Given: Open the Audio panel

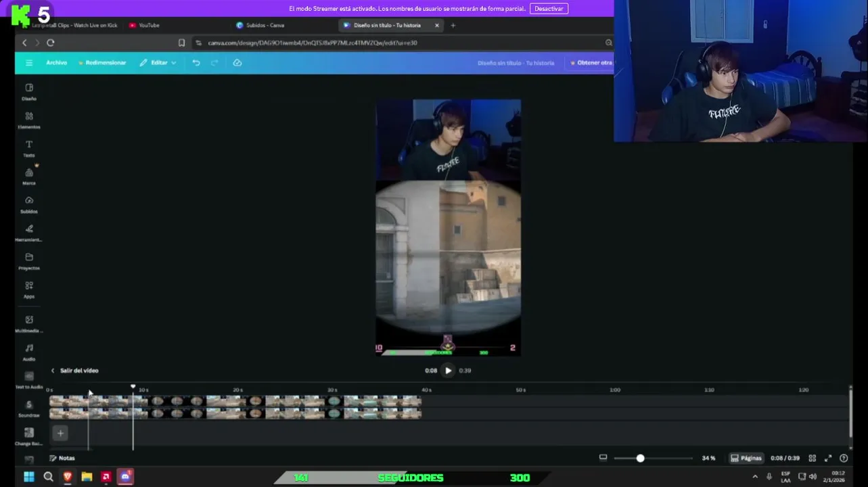Looking at the screenshot, I should [x=29, y=352].
